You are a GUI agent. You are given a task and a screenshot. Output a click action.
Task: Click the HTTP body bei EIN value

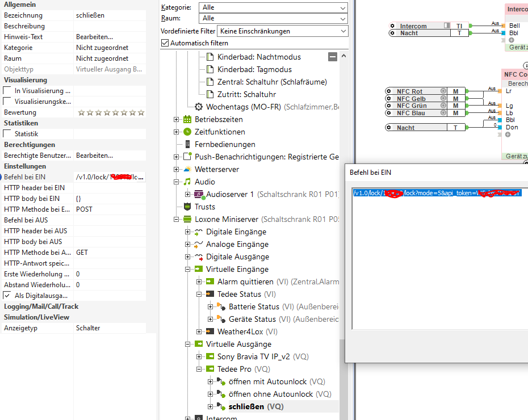(x=110, y=199)
